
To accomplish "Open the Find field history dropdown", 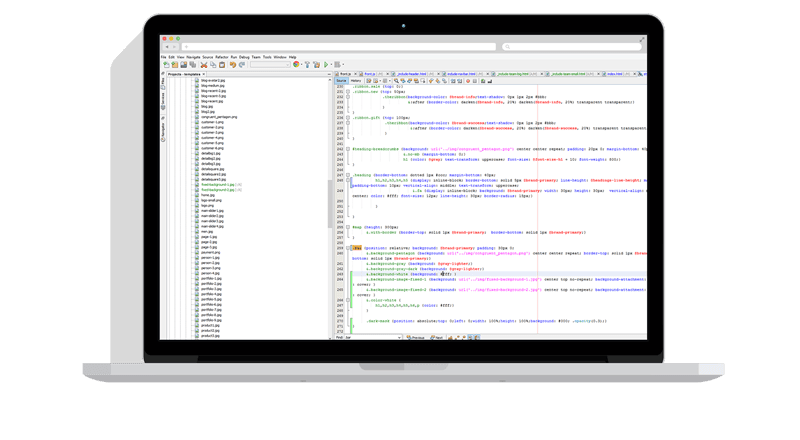I will tap(399, 337).
